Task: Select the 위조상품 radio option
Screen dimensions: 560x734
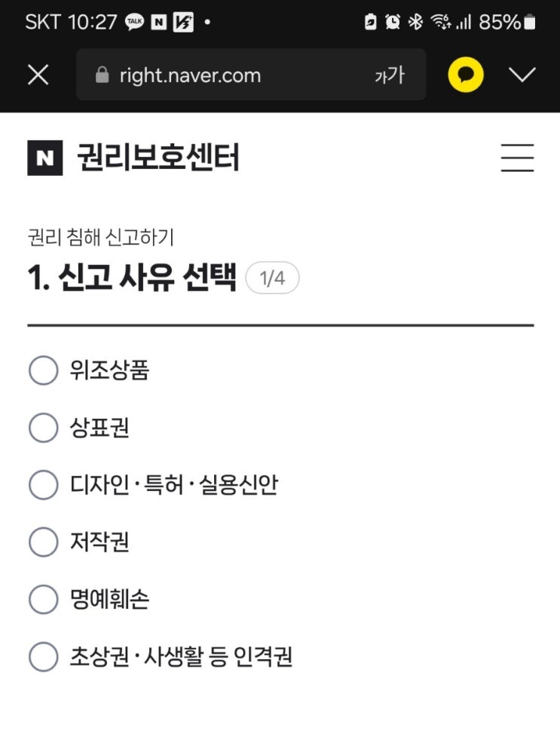Action: tap(43, 370)
